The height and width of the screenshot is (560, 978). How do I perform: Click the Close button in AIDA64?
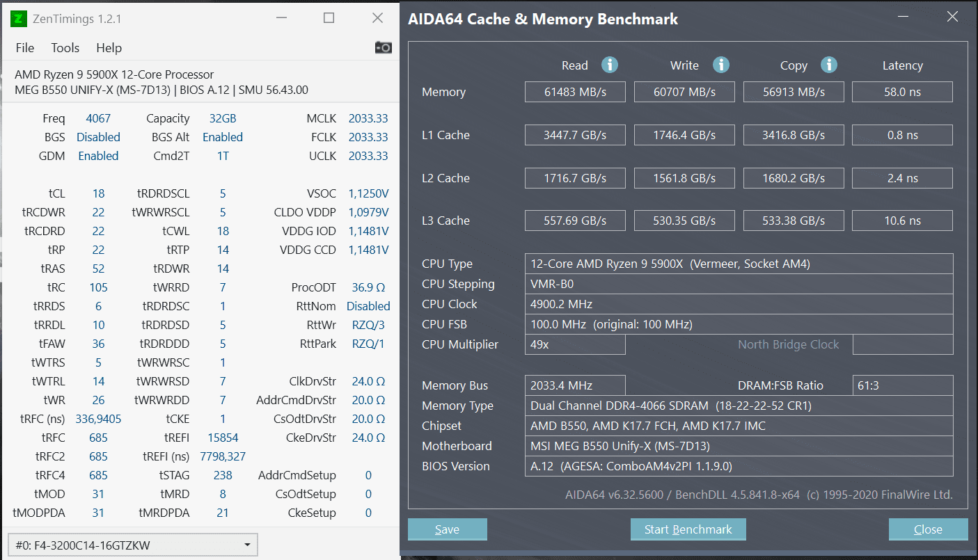point(928,529)
